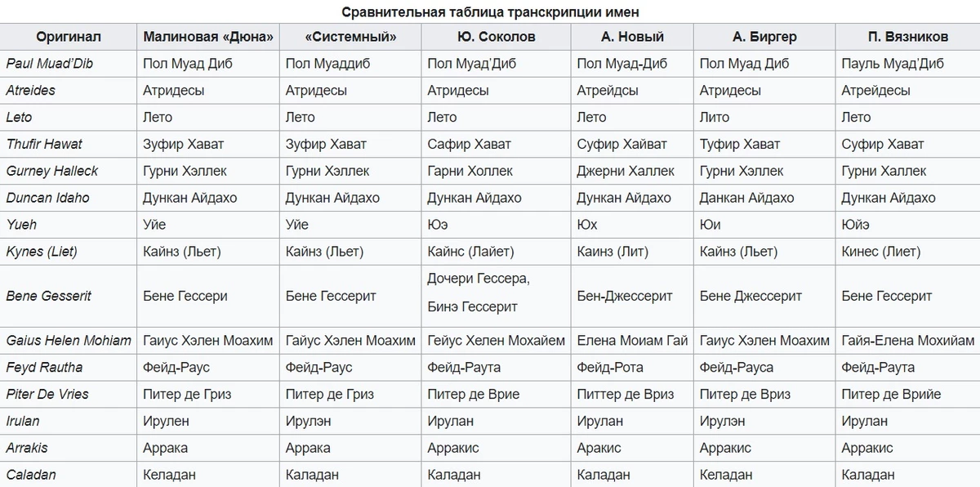980x487 pixels.
Task: Click the "Оригинал" column header
Action: pyautogui.click(x=69, y=37)
